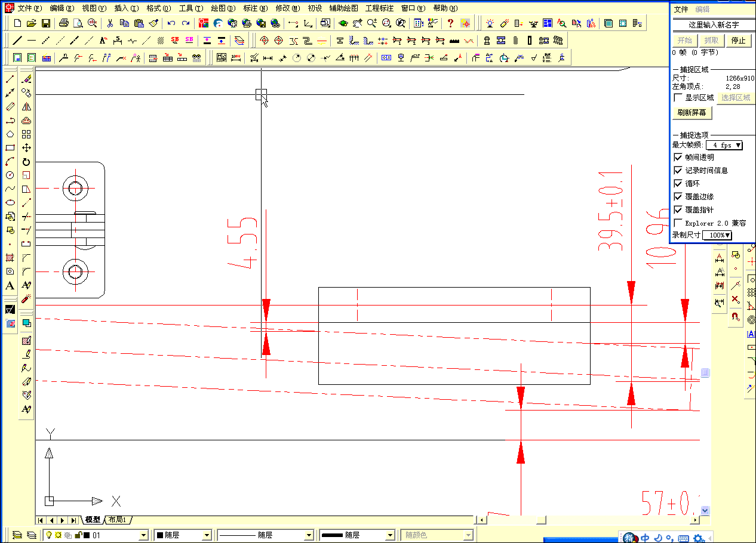
Task: Open the lineweight 随层 dropdown
Action: click(390, 535)
